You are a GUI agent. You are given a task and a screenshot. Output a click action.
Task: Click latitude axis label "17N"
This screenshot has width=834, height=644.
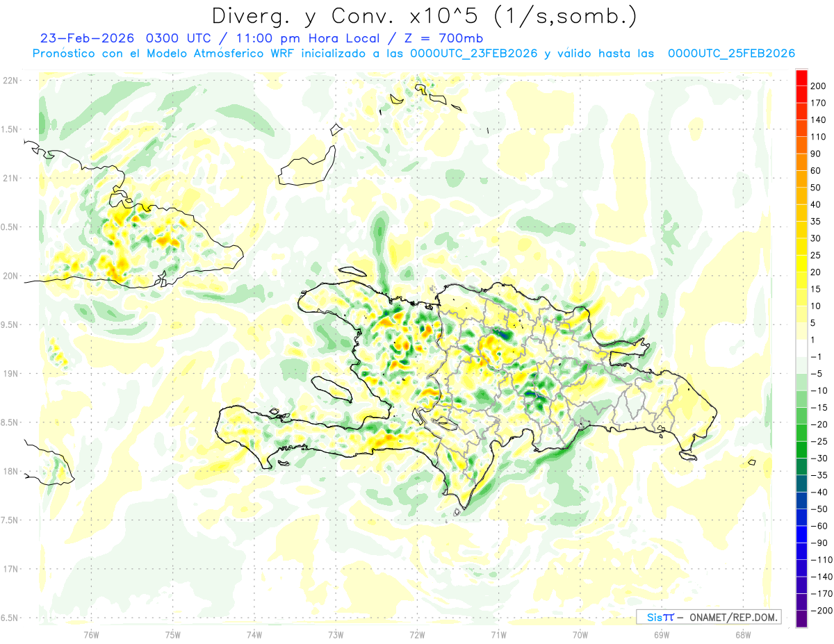(10, 569)
